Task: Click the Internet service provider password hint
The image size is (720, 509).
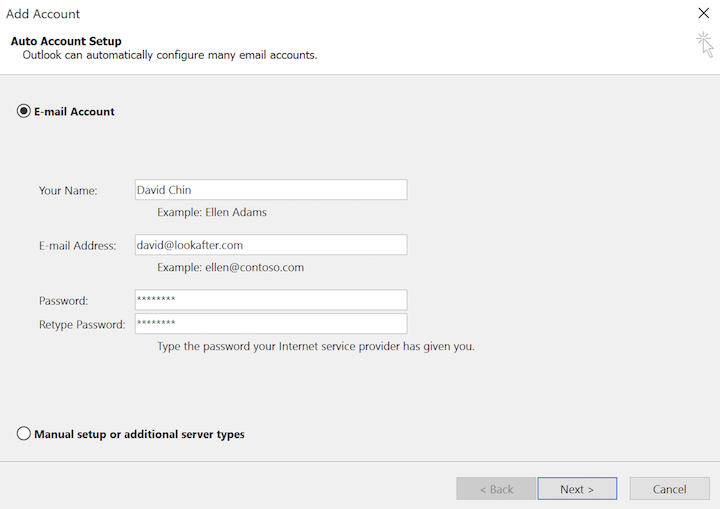Action: tap(315, 347)
